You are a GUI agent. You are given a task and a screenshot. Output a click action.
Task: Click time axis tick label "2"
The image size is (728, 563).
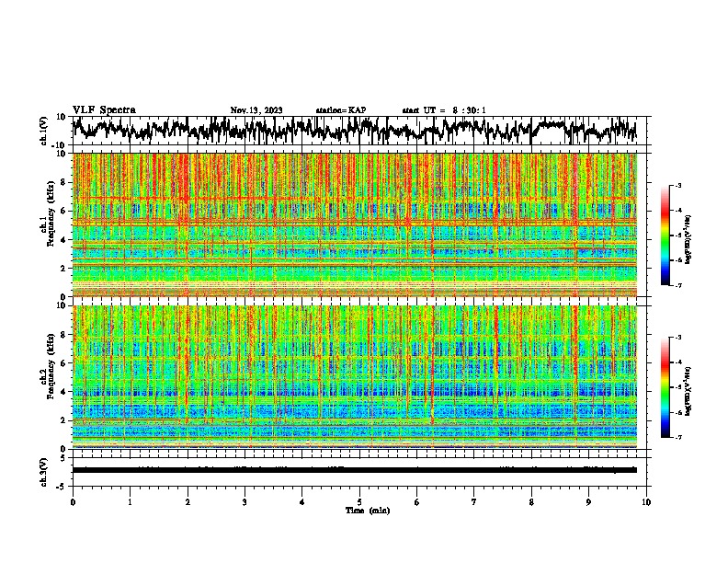188,502
